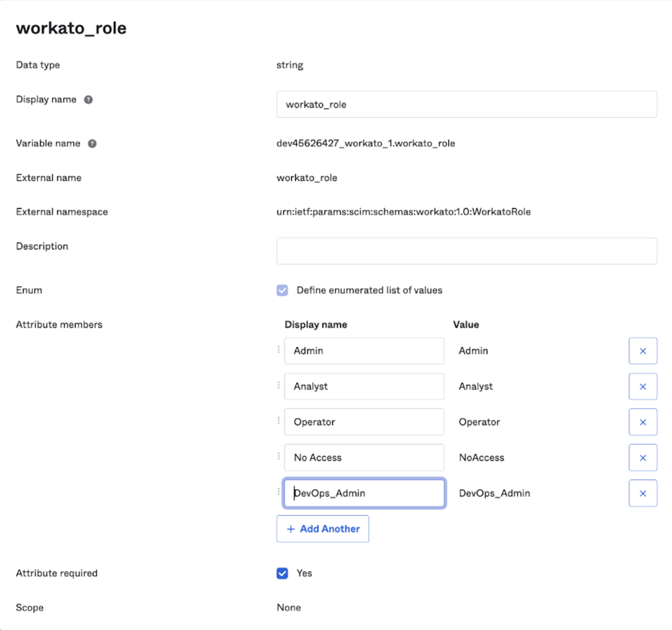Select the Description input field
This screenshot has height=630, width=672.
click(467, 250)
